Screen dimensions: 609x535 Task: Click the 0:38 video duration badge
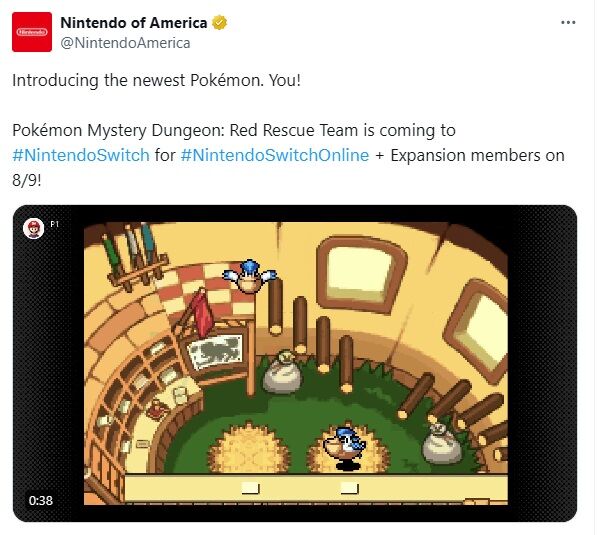click(40, 500)
